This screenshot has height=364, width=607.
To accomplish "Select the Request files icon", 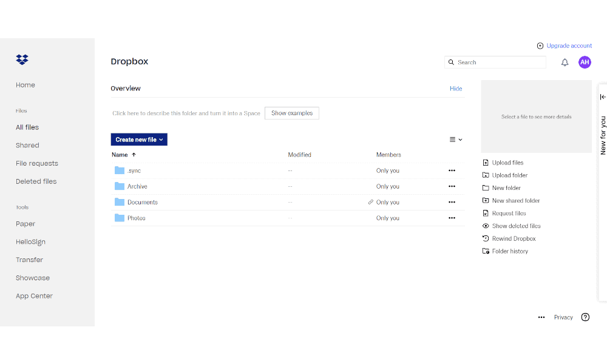I will coord(486,213).
